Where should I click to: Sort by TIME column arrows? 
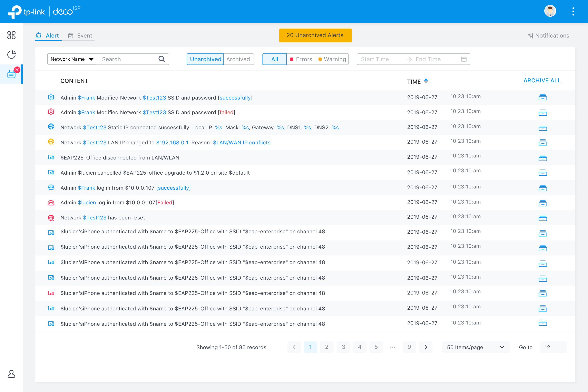426,81
